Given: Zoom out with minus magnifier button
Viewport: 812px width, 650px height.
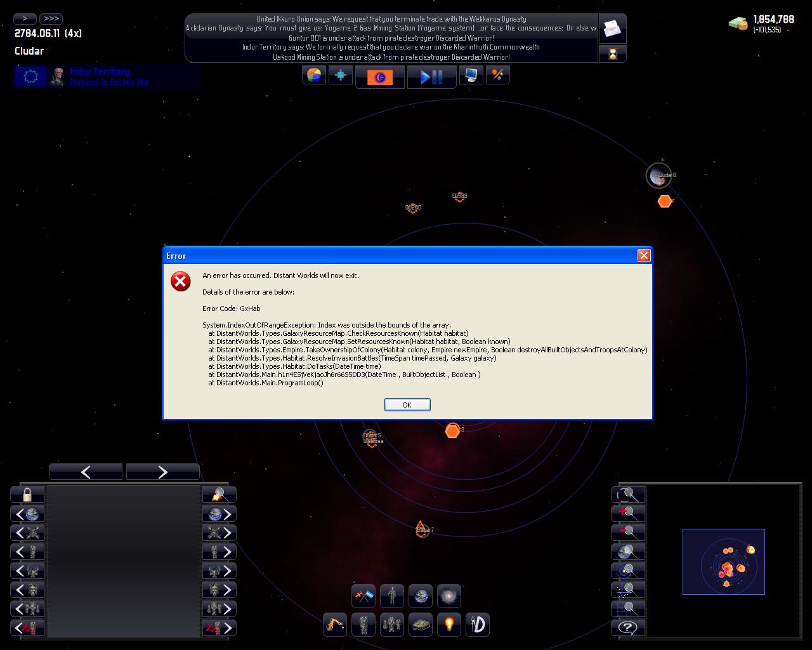Looking at the screenshot, I should pos(628,533).
